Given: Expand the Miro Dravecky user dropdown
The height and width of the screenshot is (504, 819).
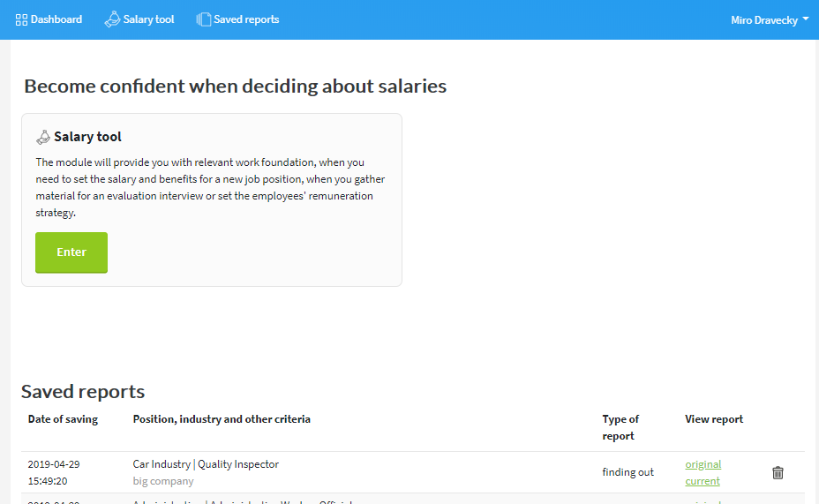Looking at the screenshot, I should coord(770,19).
